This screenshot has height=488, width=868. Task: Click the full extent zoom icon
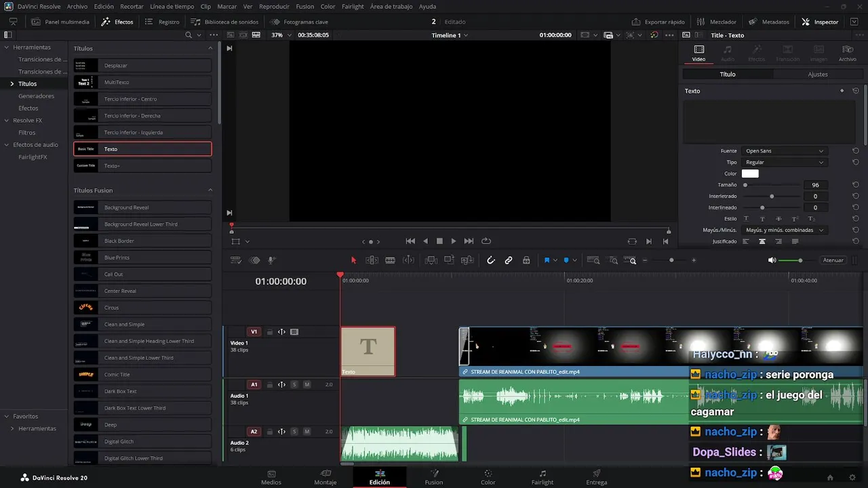[x=593, y=260]
